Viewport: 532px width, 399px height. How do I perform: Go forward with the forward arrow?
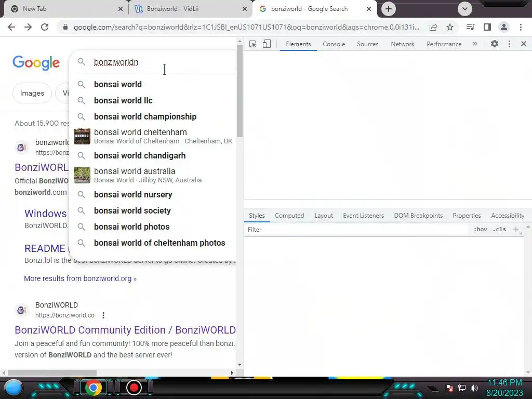click(28, 27)
